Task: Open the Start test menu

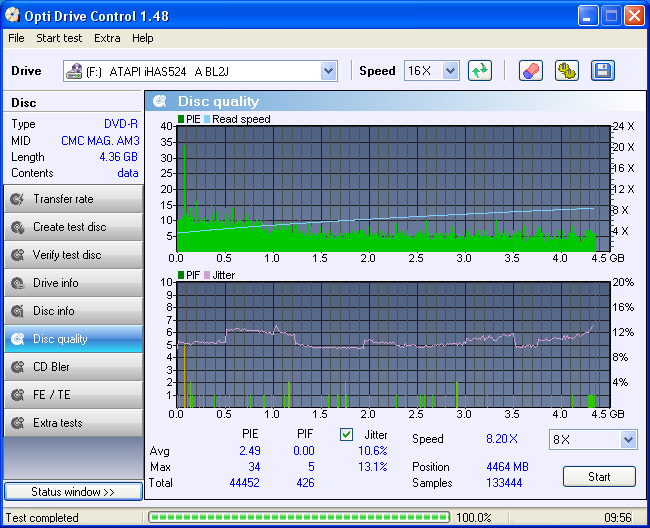Action: (x=59, y=38)
